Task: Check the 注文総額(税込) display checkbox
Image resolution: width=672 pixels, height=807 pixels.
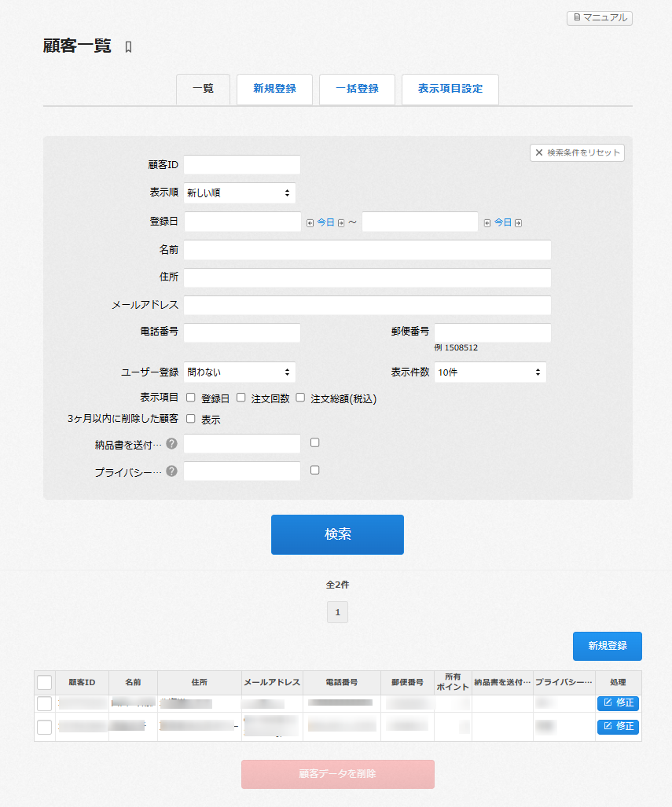Action: point(300,398)
